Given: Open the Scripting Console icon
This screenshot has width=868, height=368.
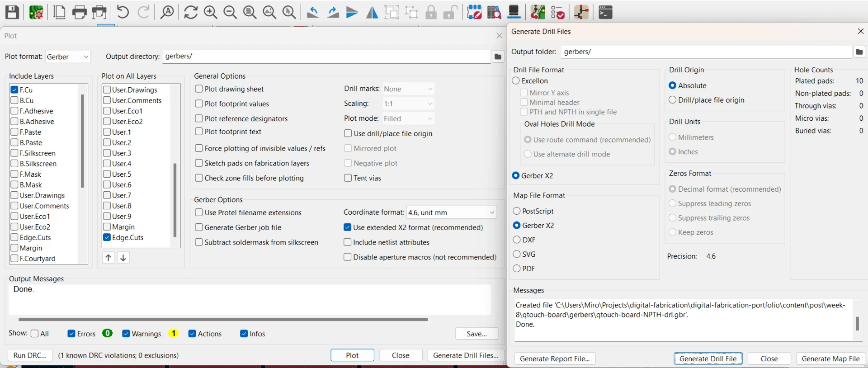Looking at the screenshot, I should click(x=605, y=12).
